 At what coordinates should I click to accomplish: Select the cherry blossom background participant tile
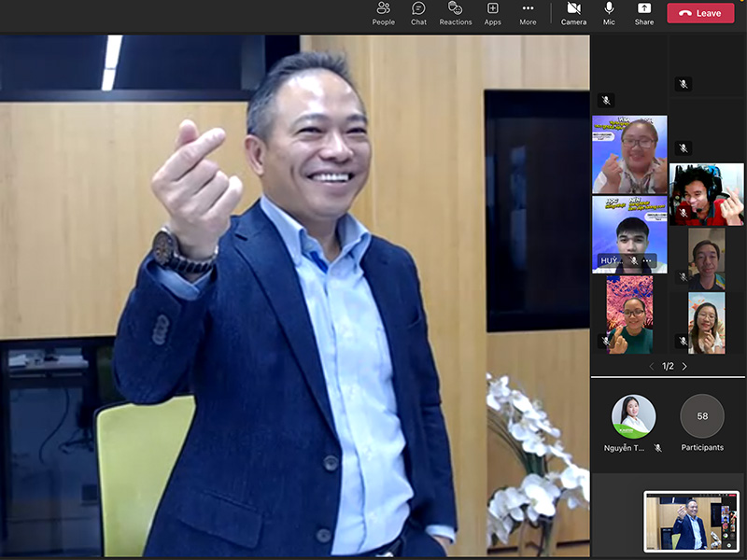point(629,315)
